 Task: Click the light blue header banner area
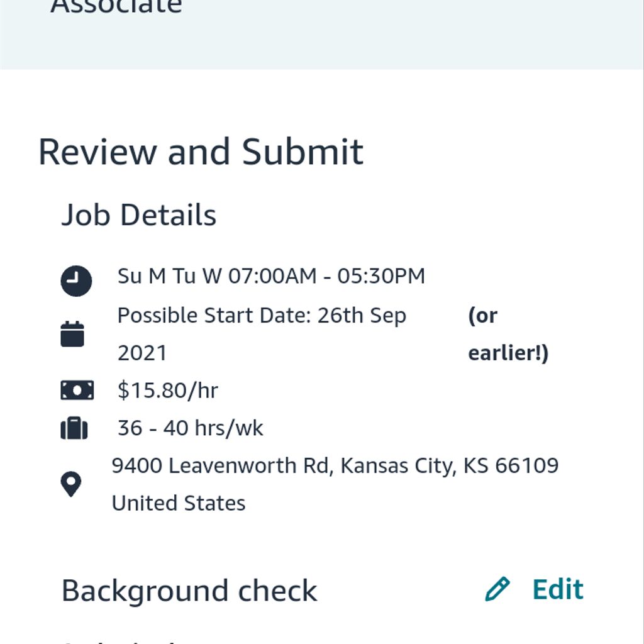[322, 35]
